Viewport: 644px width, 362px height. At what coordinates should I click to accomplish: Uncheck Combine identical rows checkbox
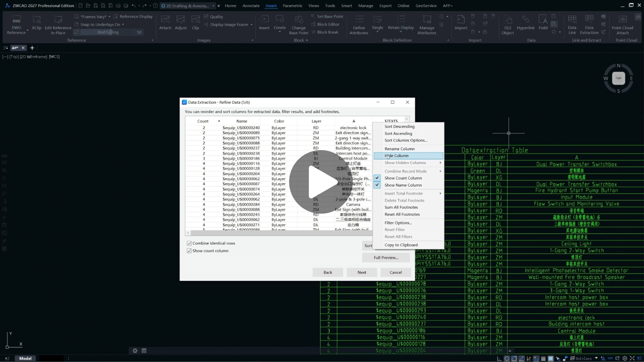tap(189, 243)
